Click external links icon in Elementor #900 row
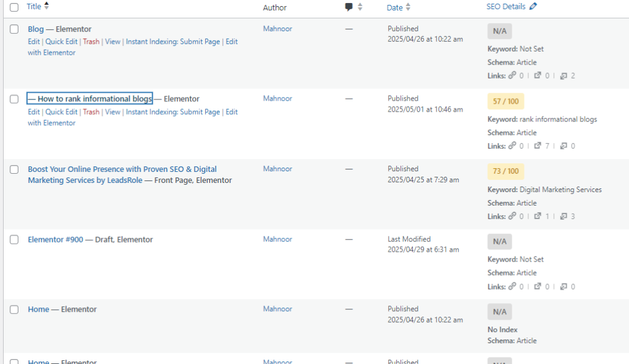The width and height of the screenshot is (629, 364). tap(537, 287)
